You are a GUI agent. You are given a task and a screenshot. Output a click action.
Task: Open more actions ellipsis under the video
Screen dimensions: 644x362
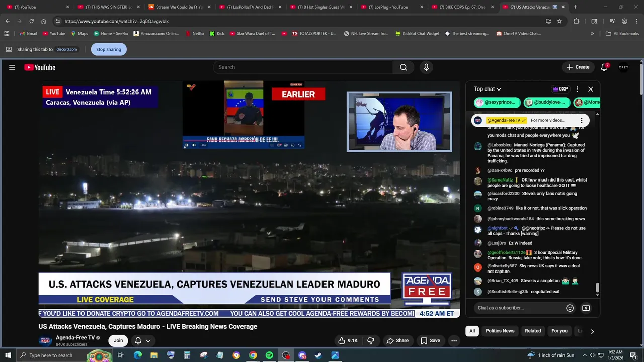(454, 340)
